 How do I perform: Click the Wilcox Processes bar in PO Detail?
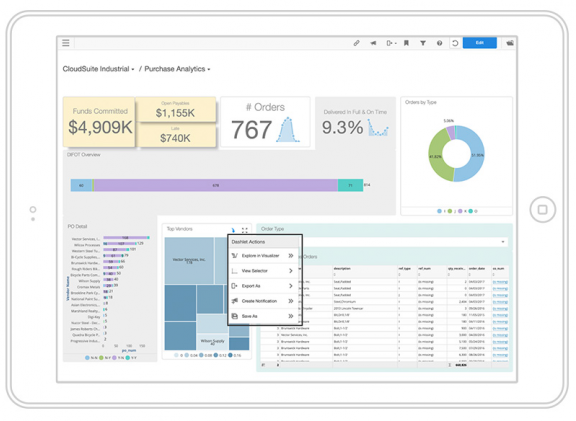tap(120, 244)
